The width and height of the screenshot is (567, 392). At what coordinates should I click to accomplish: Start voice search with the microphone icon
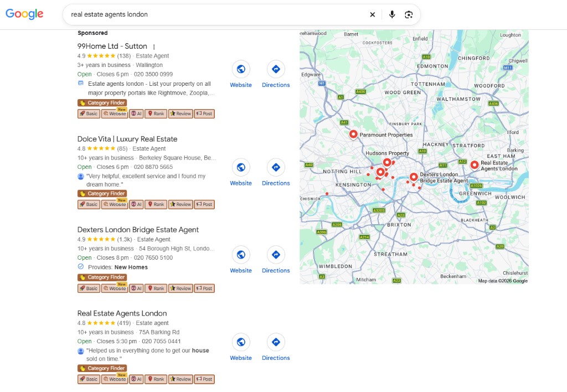(392, 14)
